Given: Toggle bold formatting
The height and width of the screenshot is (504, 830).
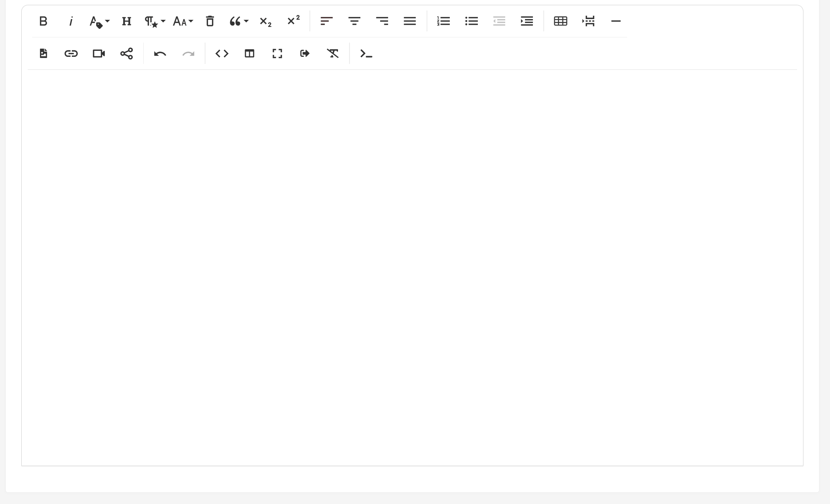Looking at the screenshot, I should click(43, 21).
